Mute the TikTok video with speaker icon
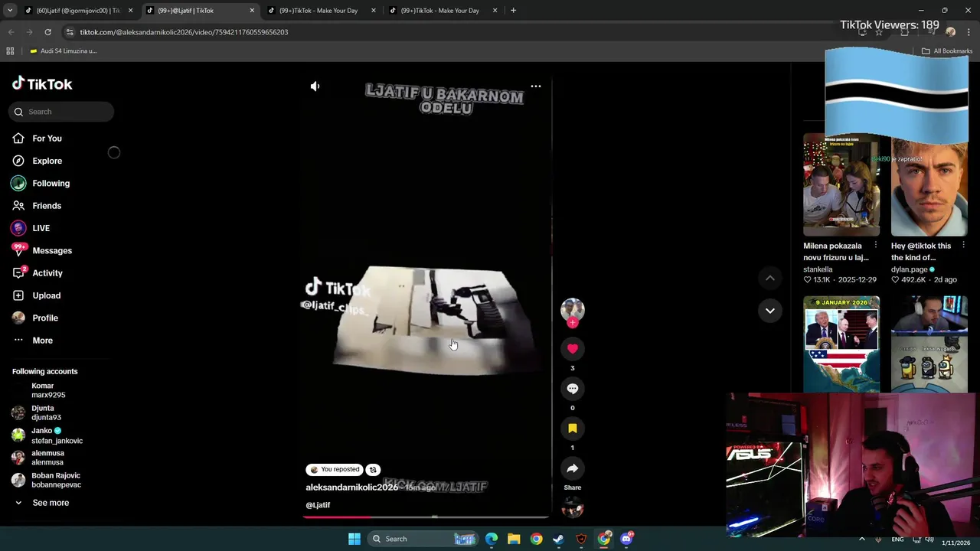 click(x=315, y=86)
